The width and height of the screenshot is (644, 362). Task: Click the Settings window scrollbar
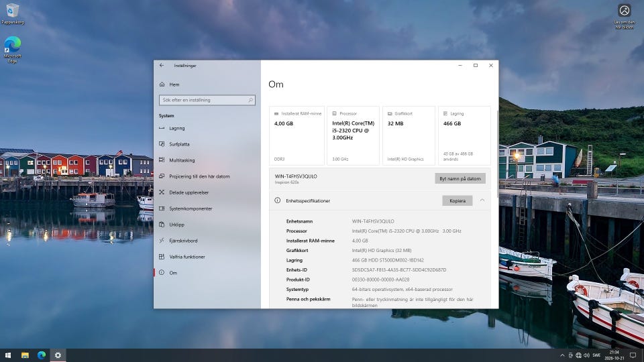click(497, 154)
